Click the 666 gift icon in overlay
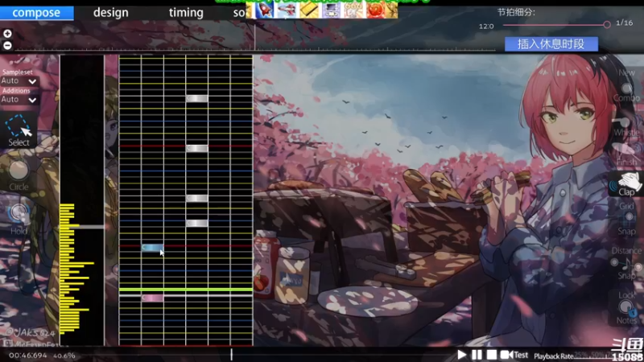 353,10
